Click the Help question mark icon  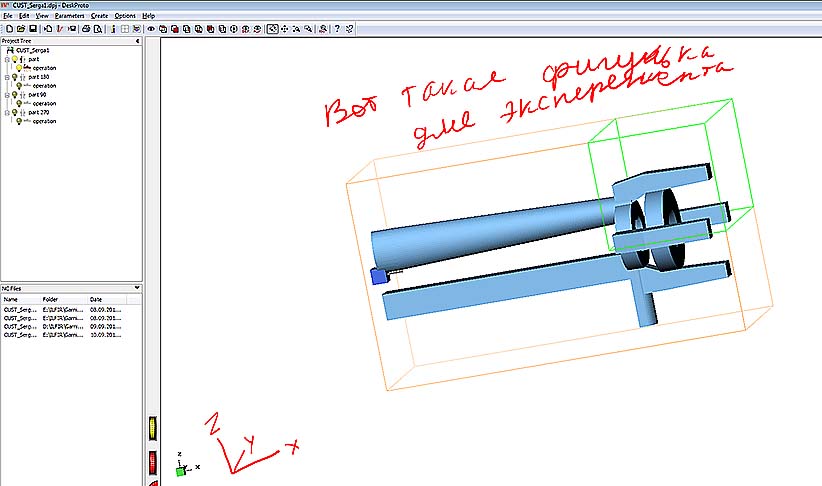(x=338, y=29)
